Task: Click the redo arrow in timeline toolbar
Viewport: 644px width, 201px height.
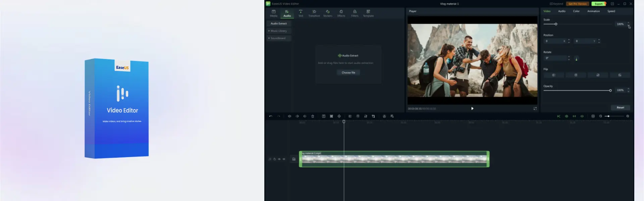Action: pyautogui.click(x=279, y=116)
